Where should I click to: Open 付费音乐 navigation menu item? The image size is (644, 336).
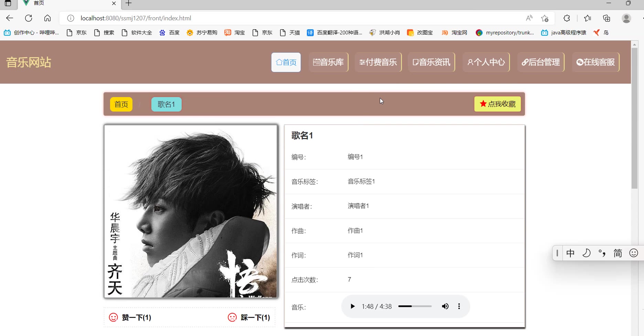click(378, 62)
